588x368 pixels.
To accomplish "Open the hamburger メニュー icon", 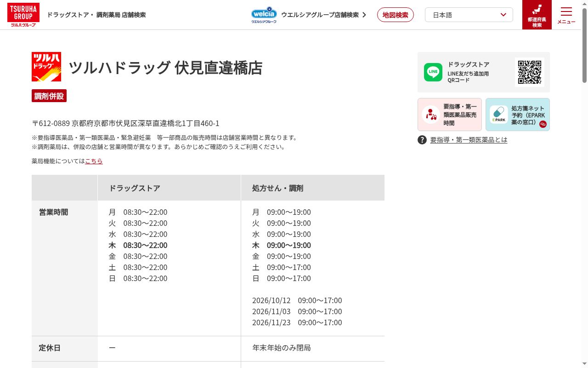I will [x=566, y=15].
